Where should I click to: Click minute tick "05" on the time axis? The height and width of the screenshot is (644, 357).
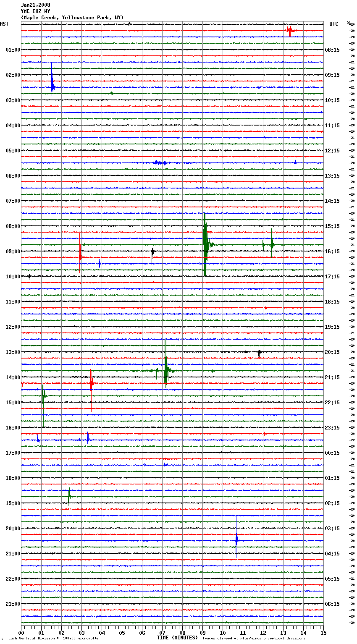(x=122, y=633)
